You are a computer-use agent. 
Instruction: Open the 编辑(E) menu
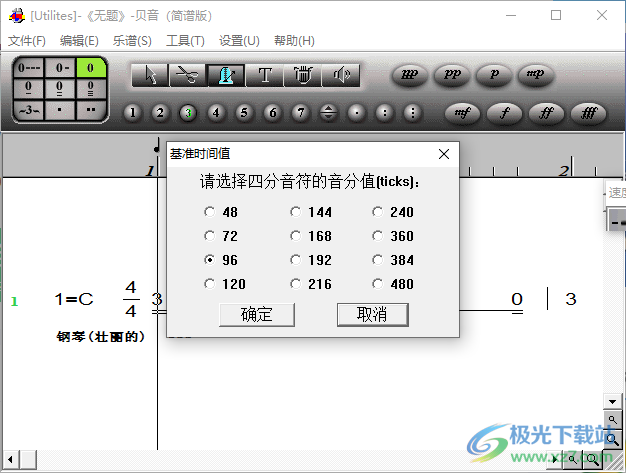(79, 40)
